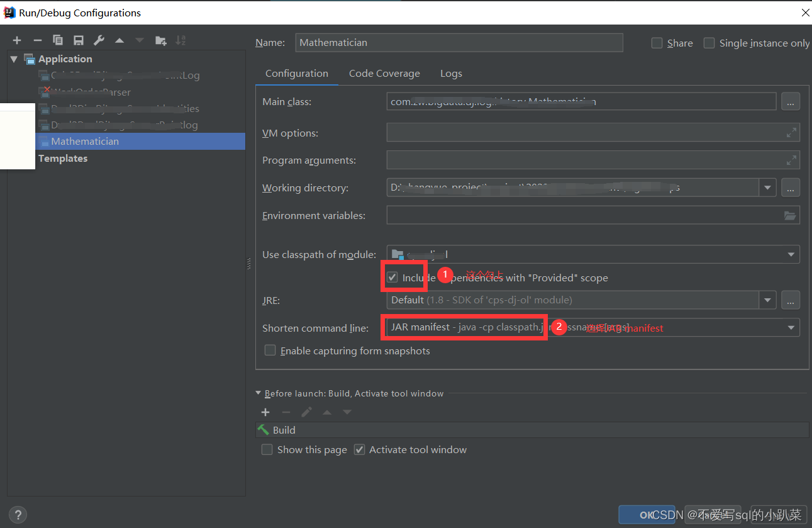Viewport: 812px width, 528px height.
Task: Select the Mathematician configuration in the tree
Action: pyautogui.click(x=85, y=142)
